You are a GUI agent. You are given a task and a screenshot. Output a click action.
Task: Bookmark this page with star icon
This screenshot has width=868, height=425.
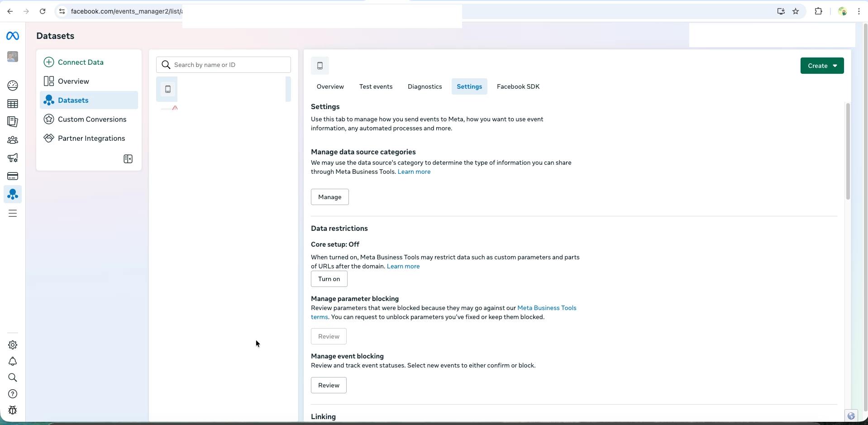796,11
